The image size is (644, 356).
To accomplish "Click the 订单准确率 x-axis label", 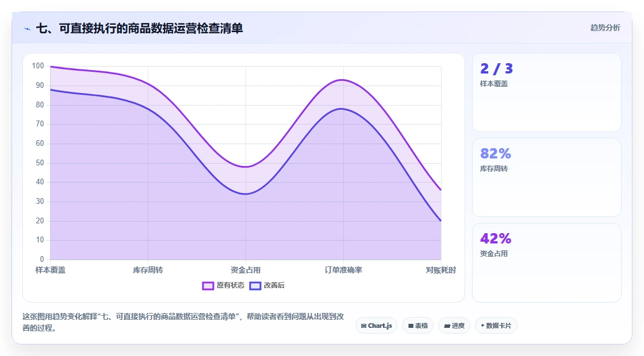I will point(343,270).
